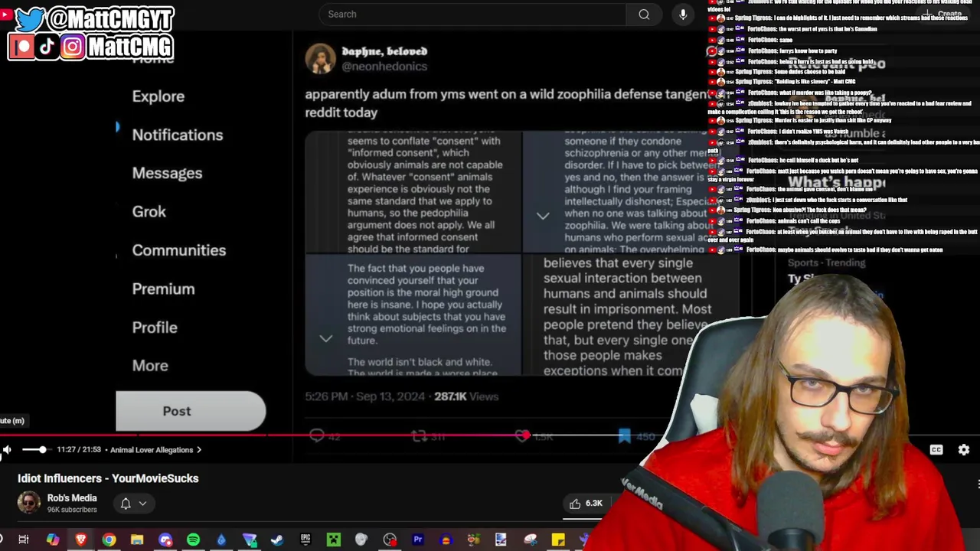Select Explore in the Twitter sidebar
The image size is (980, 551).
pos(158,96)
